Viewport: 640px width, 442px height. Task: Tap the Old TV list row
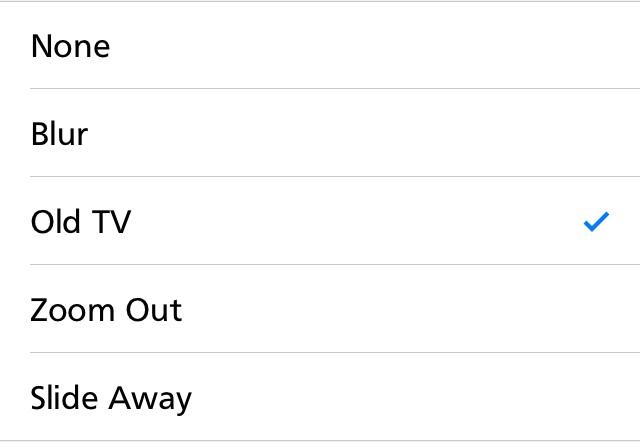320,221
